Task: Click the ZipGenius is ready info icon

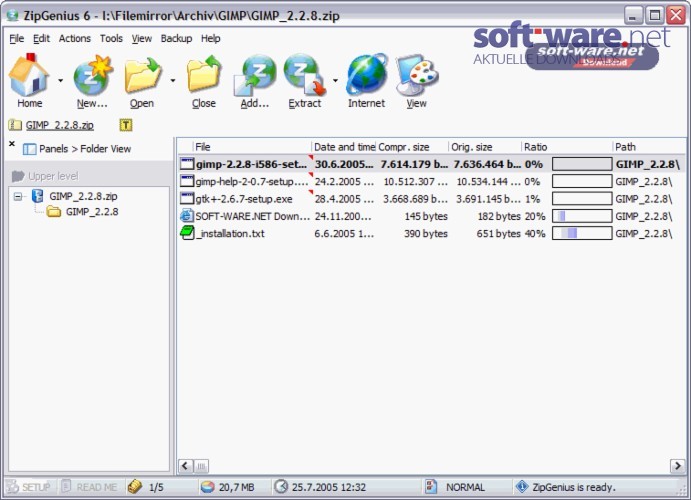Action: pos(522,487)
